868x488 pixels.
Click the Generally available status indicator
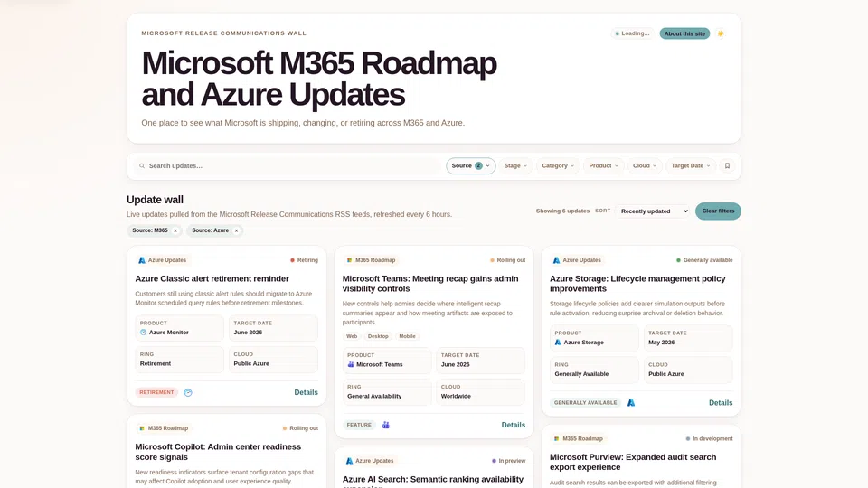(x=704, y=260)
